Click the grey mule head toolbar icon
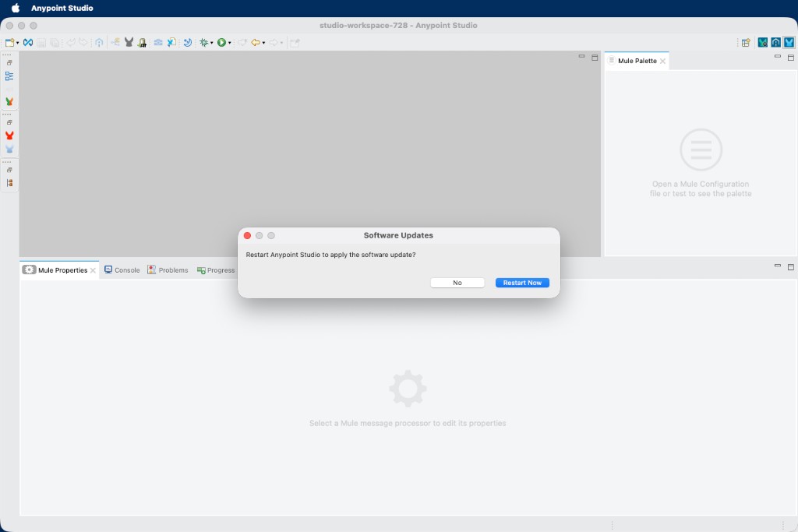 tap(129, 43)
